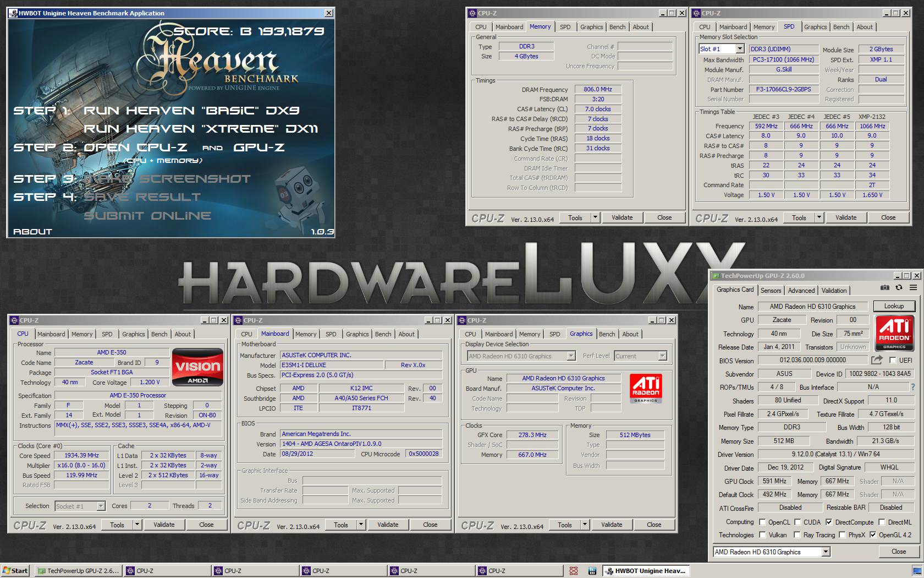Click the HWBOT Heaven title bar app icon
This screenshot has height=578, width=924.
coord(13,13)
